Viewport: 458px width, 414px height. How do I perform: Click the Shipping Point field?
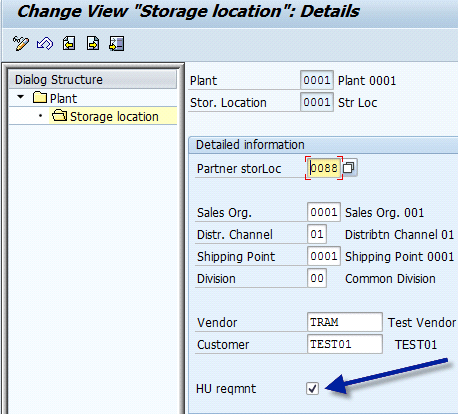click(x=324, y=256)
